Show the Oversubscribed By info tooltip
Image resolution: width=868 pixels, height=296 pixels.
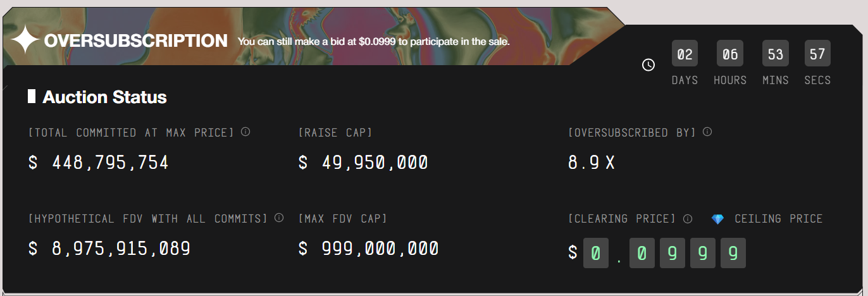pyautogui.click(x=707, y=132)
